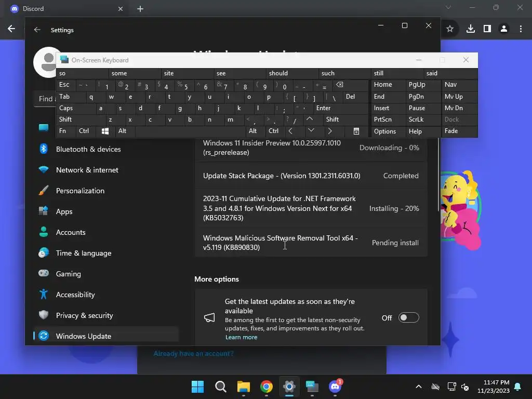Click the Backspace key on the On-Screen Keyboard
532x399 pixels.
coord(350,85)
